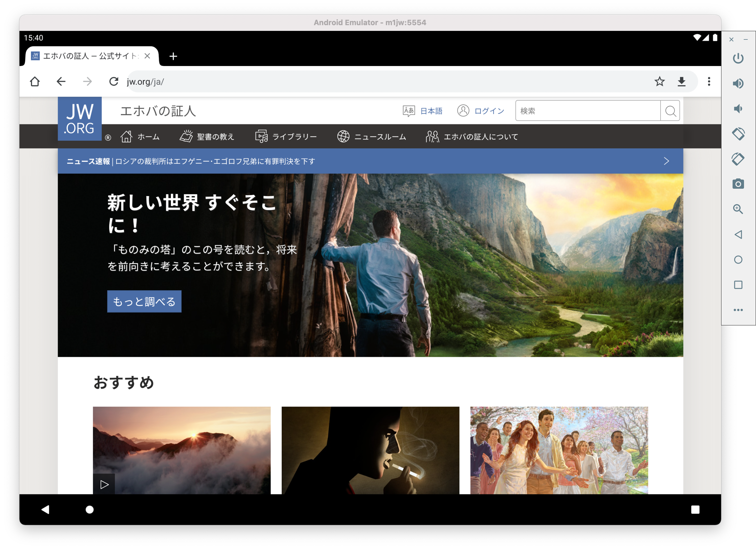Tap the Android home circle button
This screenshot has width=756, height=549.
(89, 509)
